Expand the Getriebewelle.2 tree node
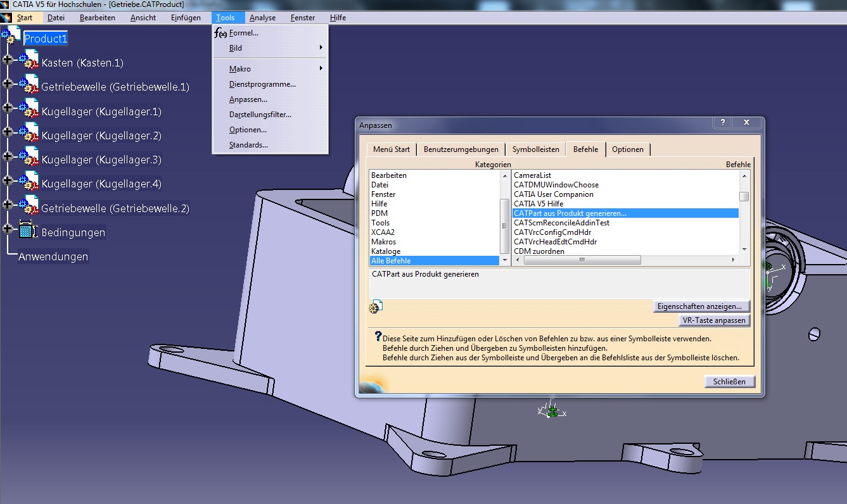This screenshot has height=504, width=847. coord(8,205)
